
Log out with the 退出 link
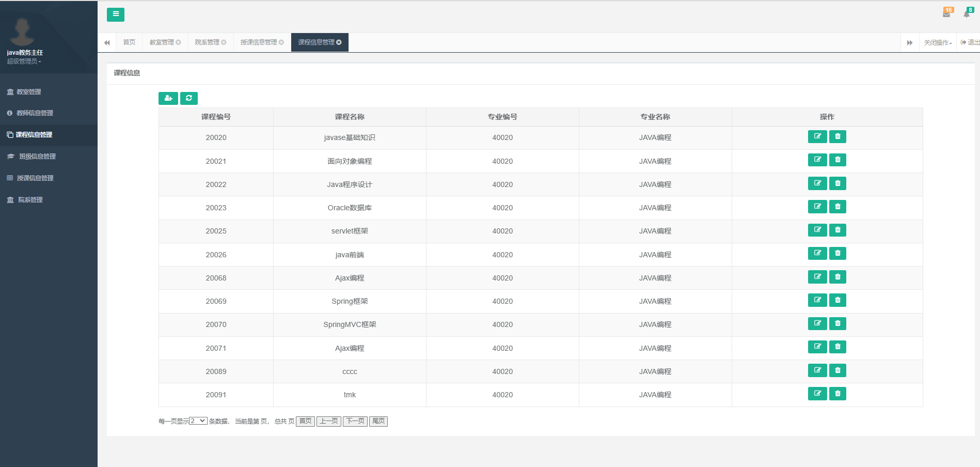click(970, 42)
